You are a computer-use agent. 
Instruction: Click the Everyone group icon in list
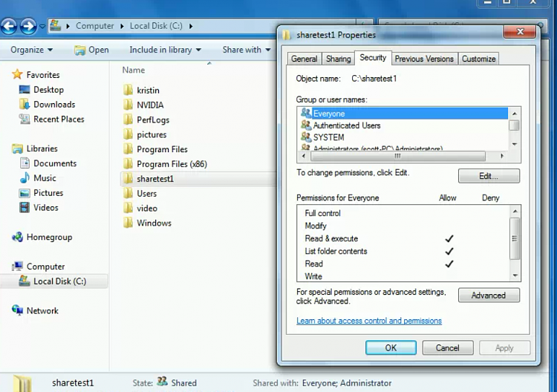pyautogui.click(x=306, y=114)
